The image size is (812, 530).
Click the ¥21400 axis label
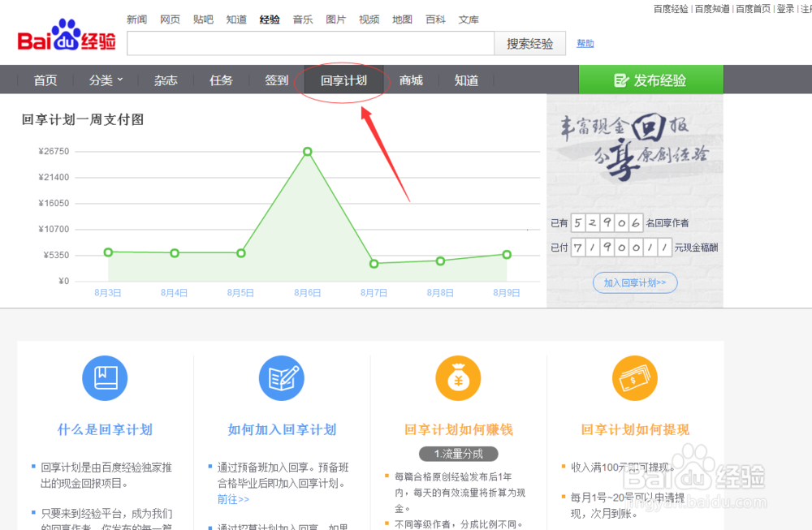click(54, 177)
